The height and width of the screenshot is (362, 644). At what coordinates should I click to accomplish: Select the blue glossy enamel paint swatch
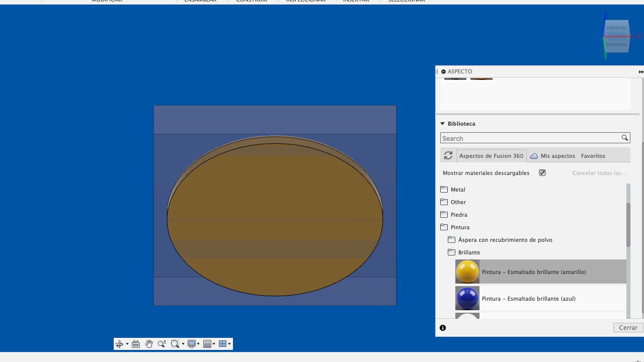click(x=467, y=299)
